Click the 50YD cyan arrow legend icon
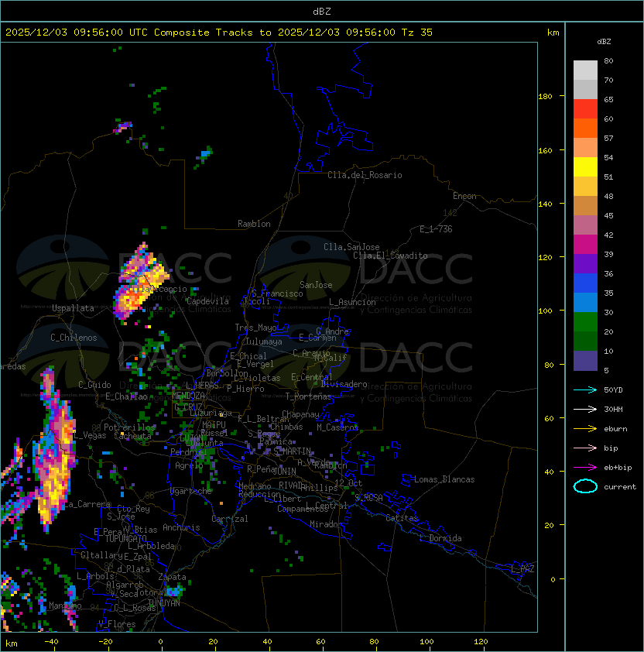644x652 pixels. (x=585, y=390)
